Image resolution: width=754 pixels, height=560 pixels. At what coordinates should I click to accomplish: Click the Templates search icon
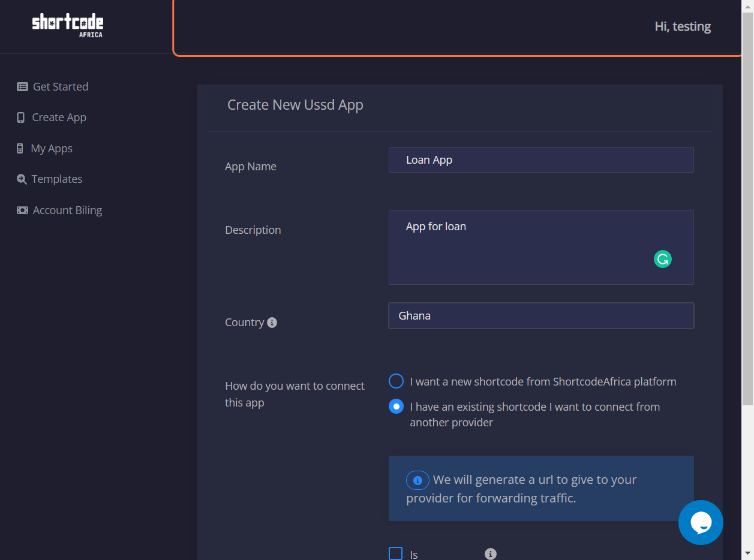(x=22, y=179)
